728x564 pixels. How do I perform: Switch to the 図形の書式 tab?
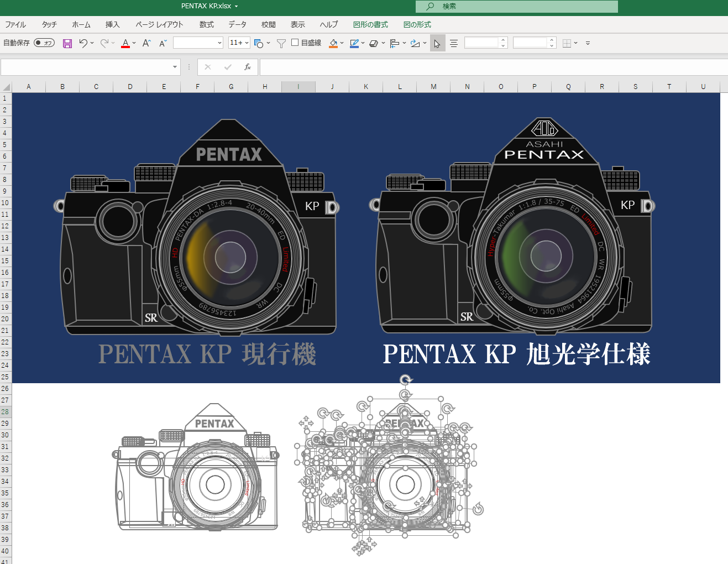tap(370, 25)
